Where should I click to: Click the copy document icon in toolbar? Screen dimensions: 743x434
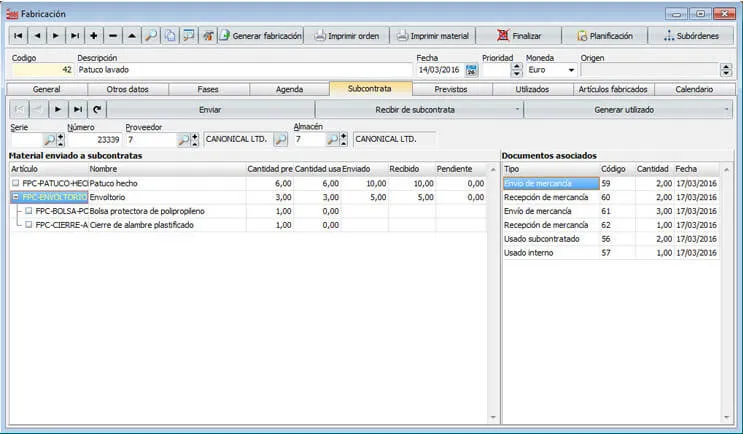pos(170,36)
